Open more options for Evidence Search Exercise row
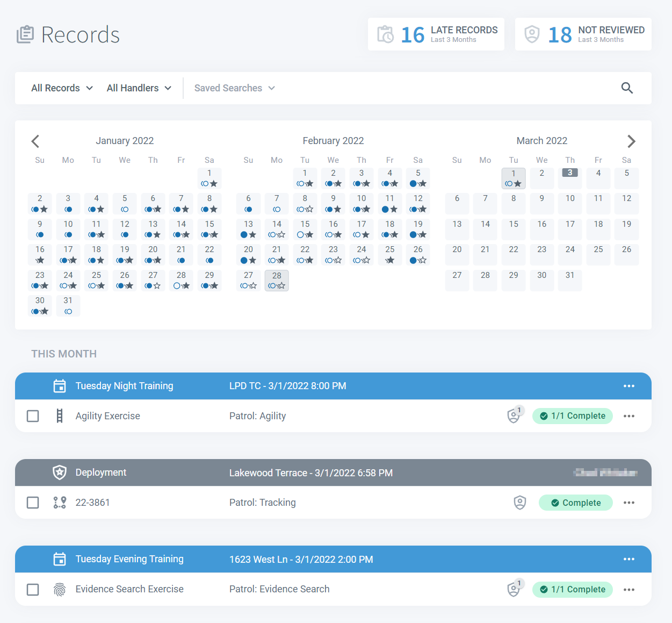Viewport: 672px width, 623px height. [629, 590]
